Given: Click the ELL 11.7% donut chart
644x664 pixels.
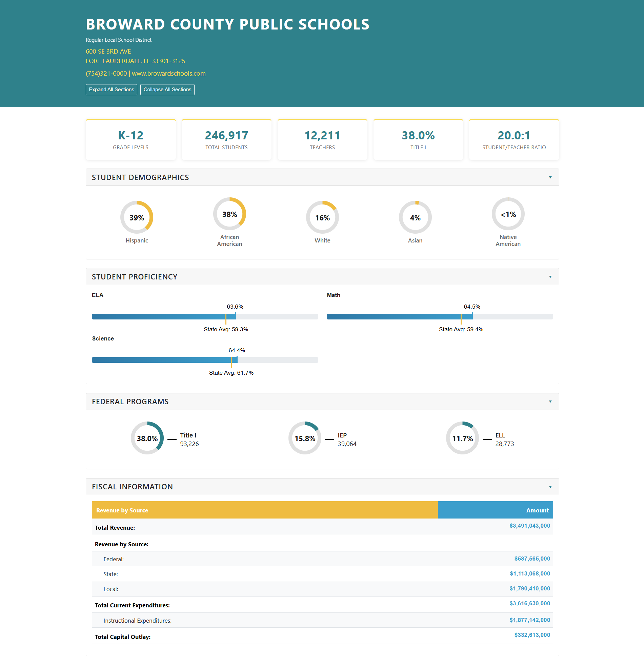Looking at the screenshot, I should [463, 438].
